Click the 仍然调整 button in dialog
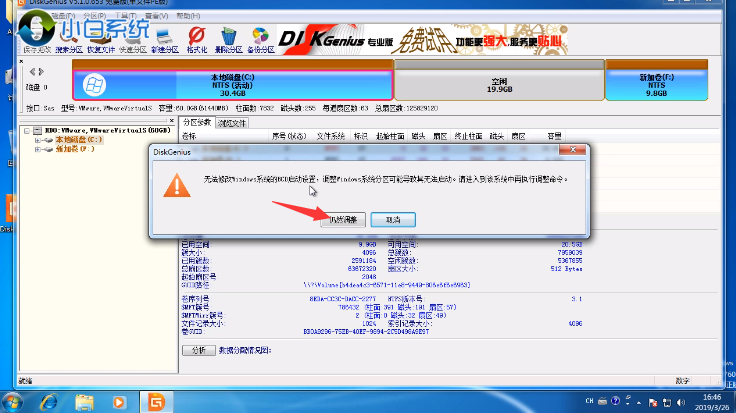The height and width of the screenshot is (413, 736). coord(343,220)
